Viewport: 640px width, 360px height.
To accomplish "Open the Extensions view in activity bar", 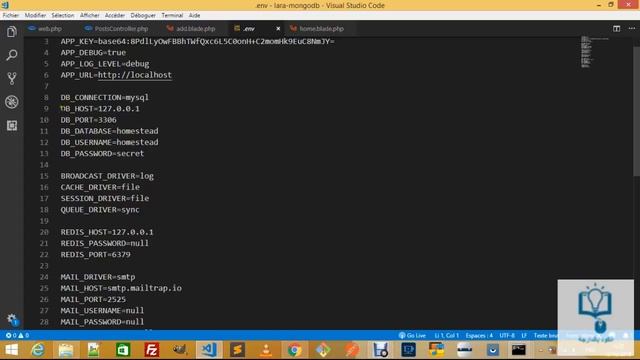I will point(12,125).
